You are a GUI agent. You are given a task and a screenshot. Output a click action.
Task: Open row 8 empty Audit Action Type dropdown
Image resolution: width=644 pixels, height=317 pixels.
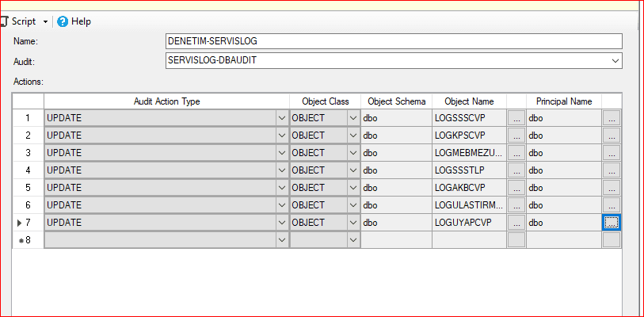point(282,240)
